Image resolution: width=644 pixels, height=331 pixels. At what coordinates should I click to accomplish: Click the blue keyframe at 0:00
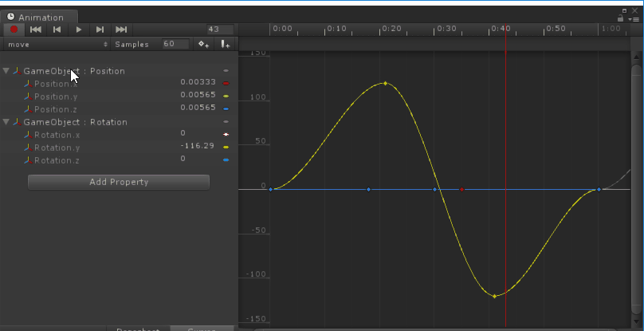271,190
